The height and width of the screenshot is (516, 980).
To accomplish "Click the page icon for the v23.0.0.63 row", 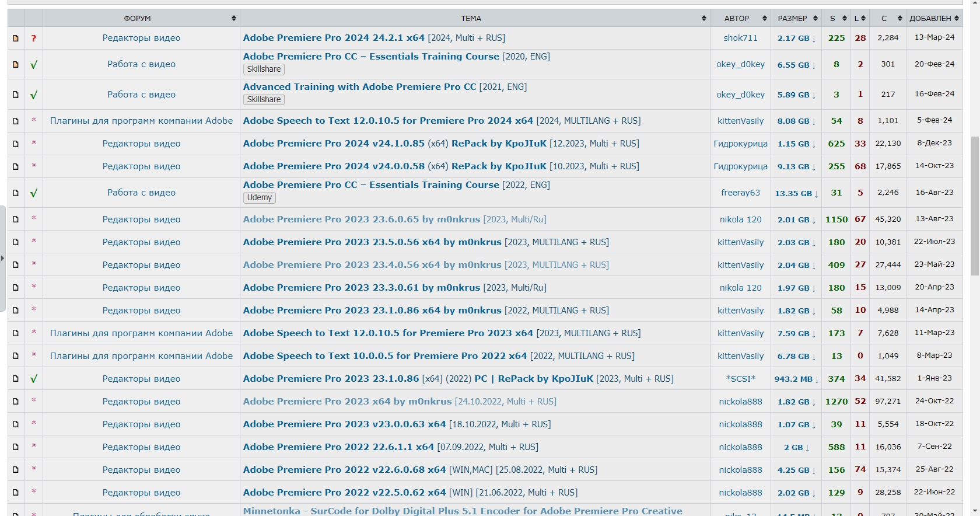I will point(16,424).
